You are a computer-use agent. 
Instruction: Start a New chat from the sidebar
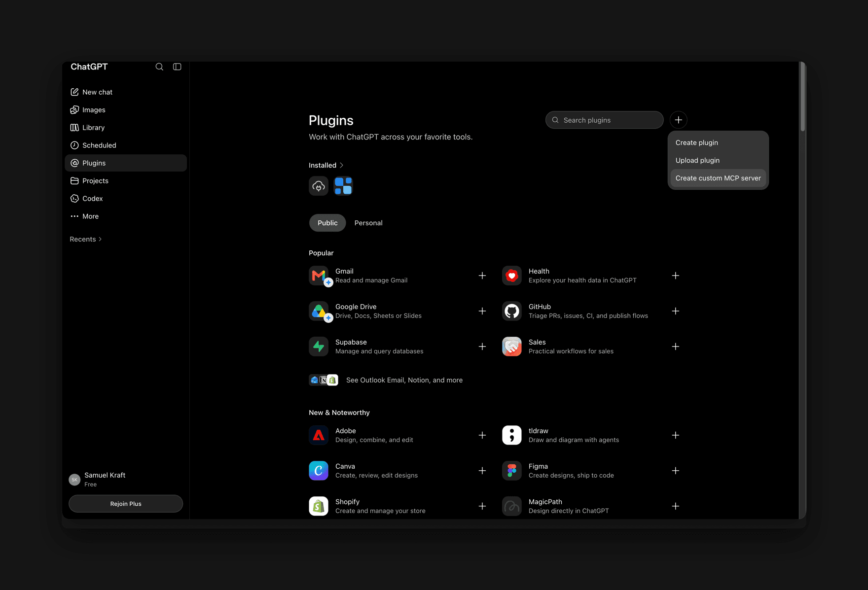(126, 92)
